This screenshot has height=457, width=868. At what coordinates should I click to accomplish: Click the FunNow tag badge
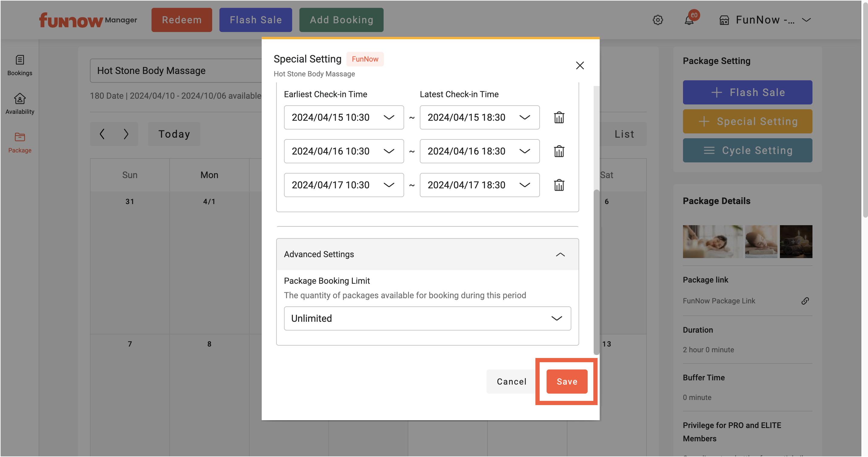(365, 59)
